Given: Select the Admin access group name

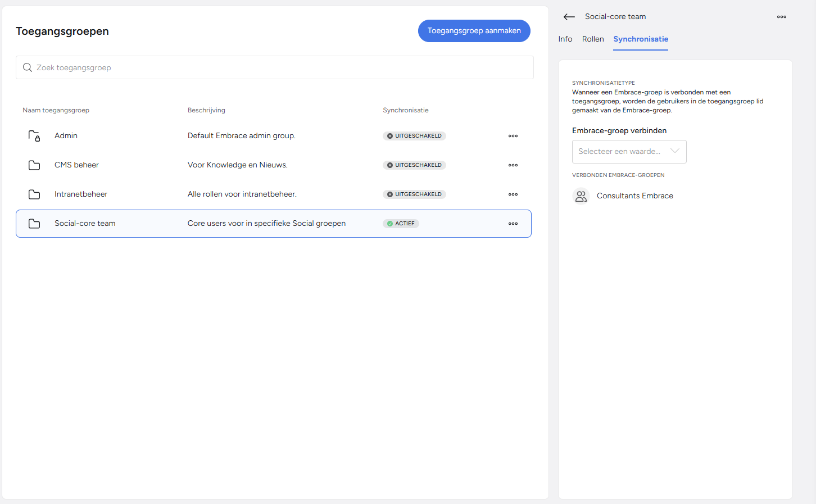Looking at the screenshot, I should [x=66, y=136].
